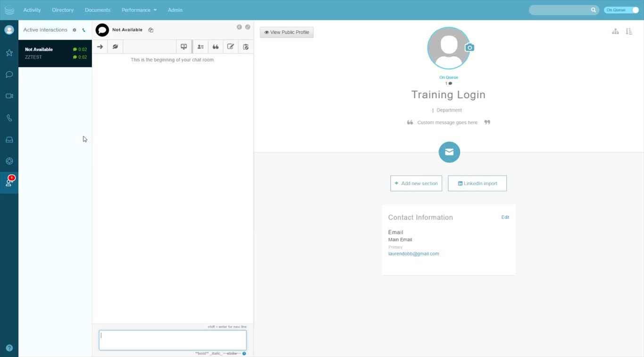Image resolution: width=644 pixels, height=357 pixels.
Task: Open the inbox icon in sidebar
Action: (9, 140)
